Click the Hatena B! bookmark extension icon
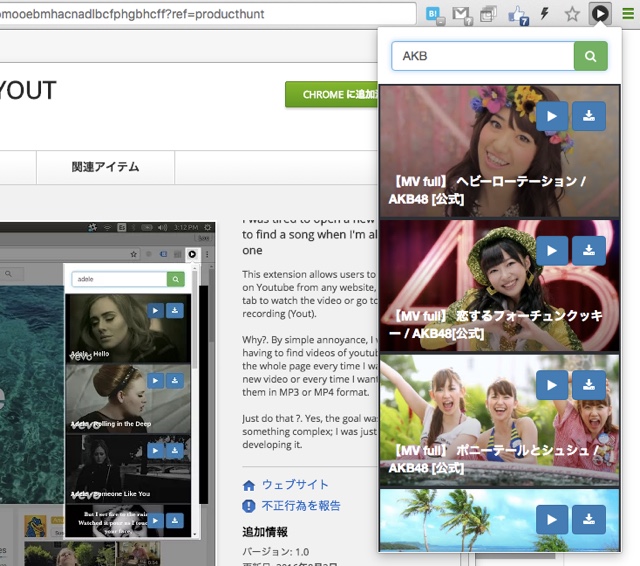 tap(434, 16)
